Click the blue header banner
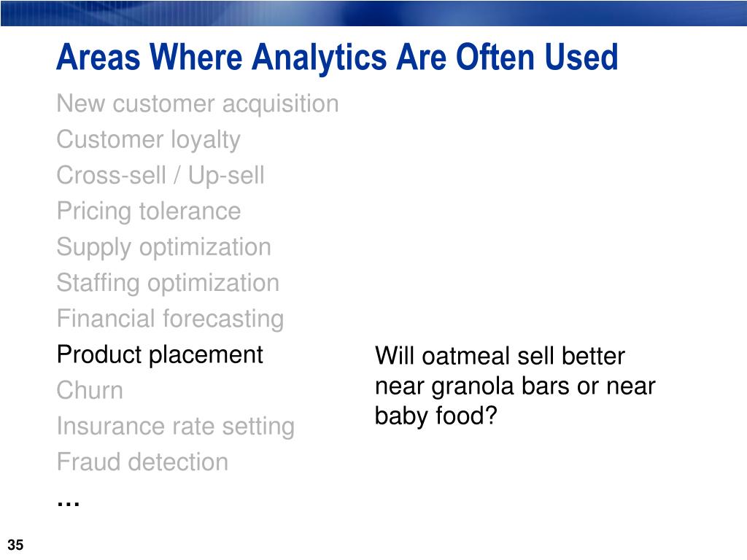The width and height of the screenshot is (747, 560). tap(373, 13)
